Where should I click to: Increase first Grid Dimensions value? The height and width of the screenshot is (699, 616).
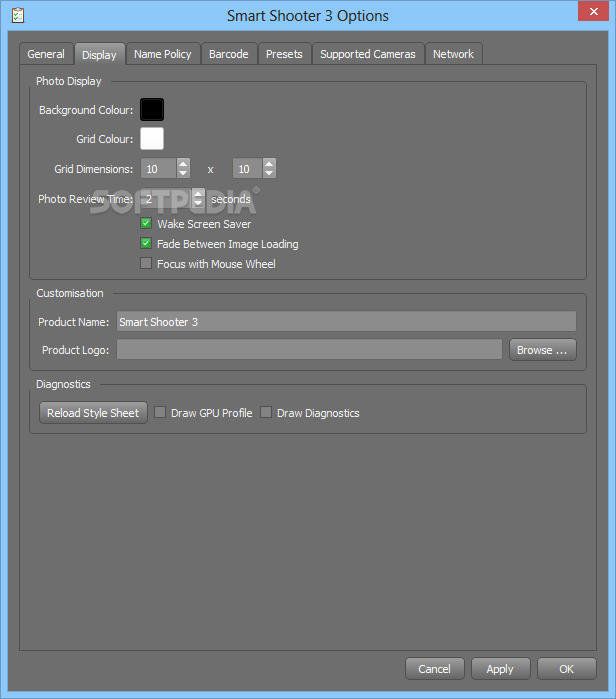click(183, 164)
